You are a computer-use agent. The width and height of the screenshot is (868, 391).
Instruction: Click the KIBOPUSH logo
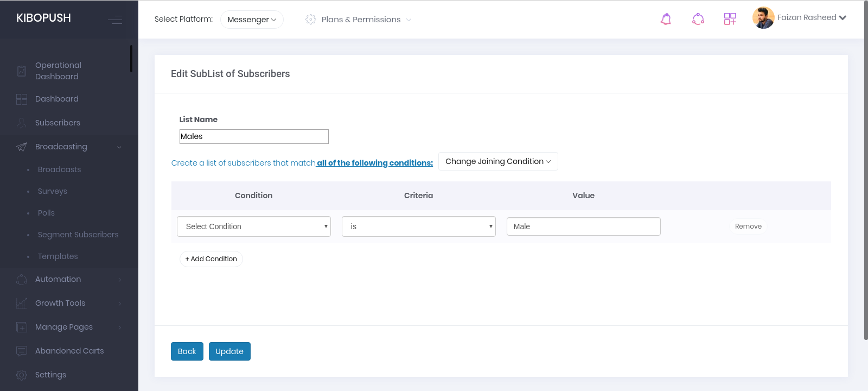tap(43, 18)
